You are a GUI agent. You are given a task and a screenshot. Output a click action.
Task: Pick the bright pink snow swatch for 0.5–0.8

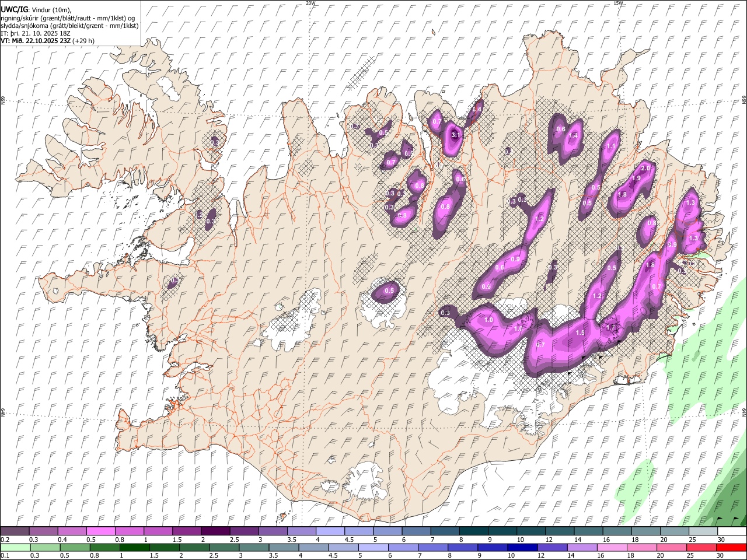point(100,531)
